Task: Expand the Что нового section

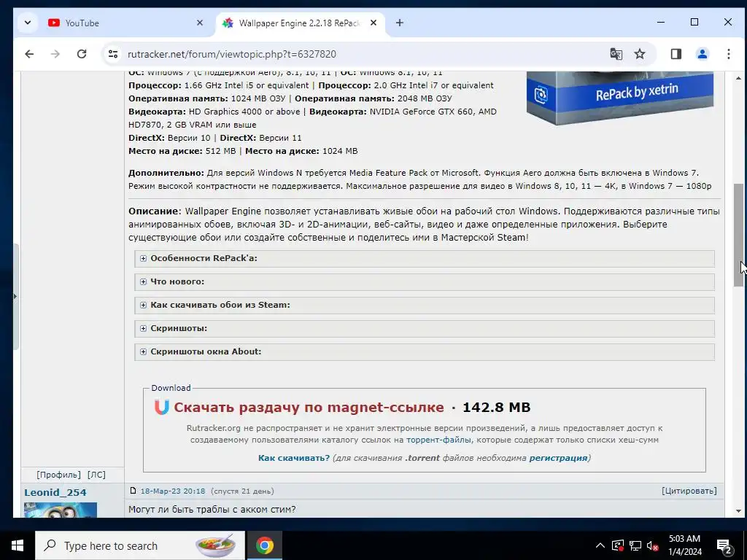Action: pos(425,281)
